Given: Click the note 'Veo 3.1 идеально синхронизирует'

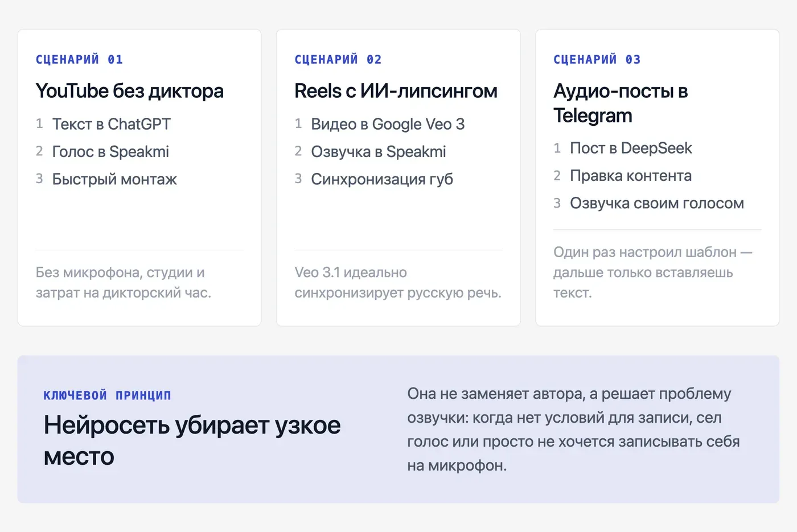Looking at the screenshot, I should [398, 283].
